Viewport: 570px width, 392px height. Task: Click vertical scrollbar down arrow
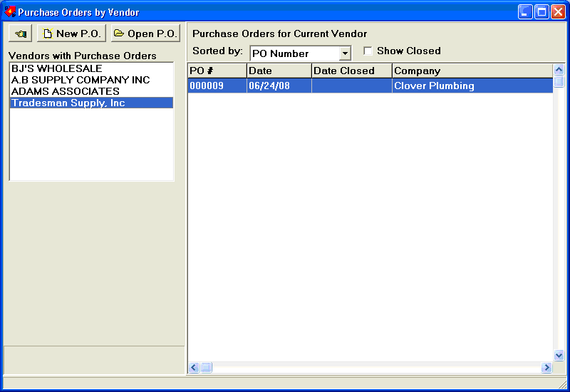tap(559, 355)
